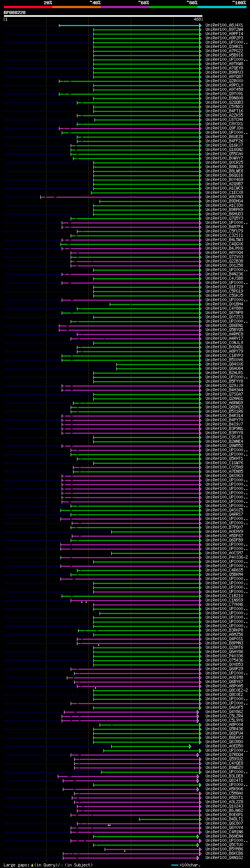Click the cyan ~100% identity color segment

222,7
